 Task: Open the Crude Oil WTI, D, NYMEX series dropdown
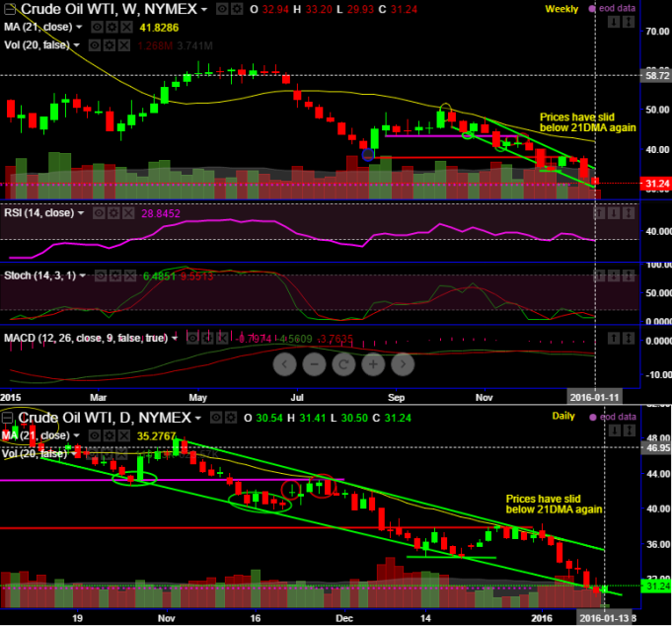point(198,418)
